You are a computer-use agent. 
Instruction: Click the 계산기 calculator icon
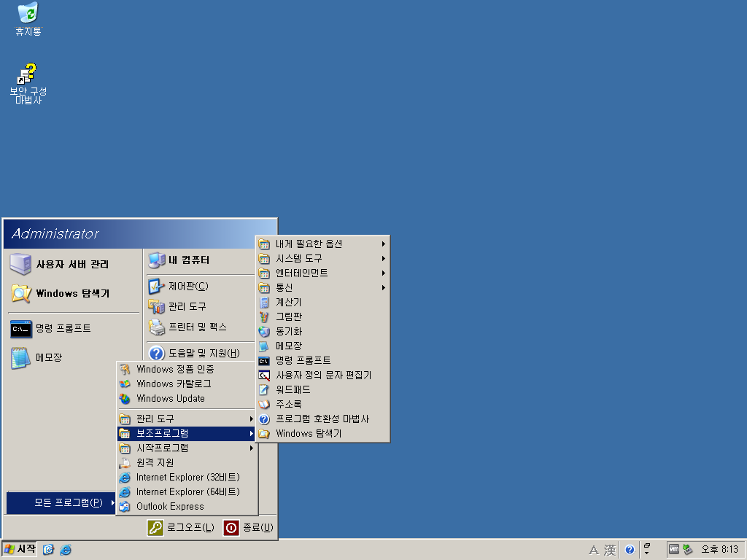click(x=264, y=303)
